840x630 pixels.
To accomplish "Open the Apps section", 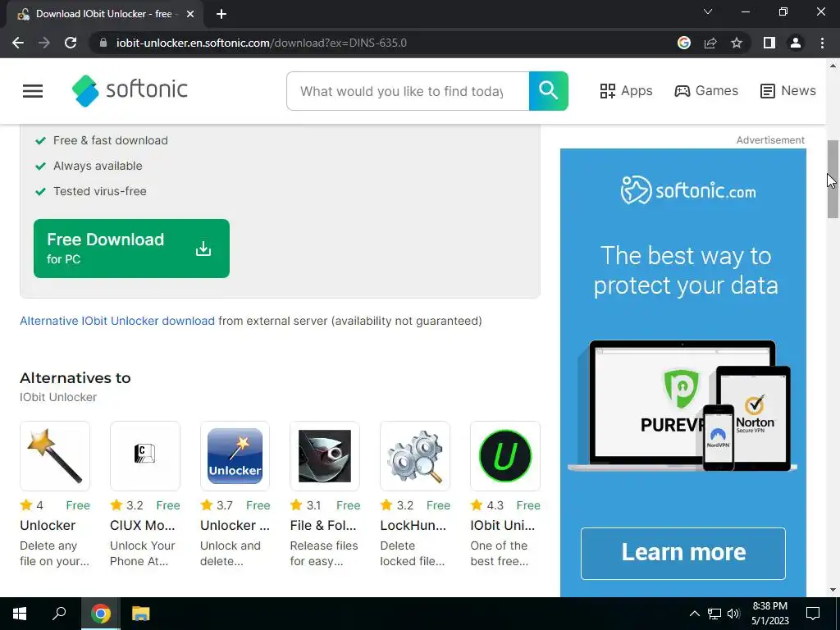I will click(626, 90).
